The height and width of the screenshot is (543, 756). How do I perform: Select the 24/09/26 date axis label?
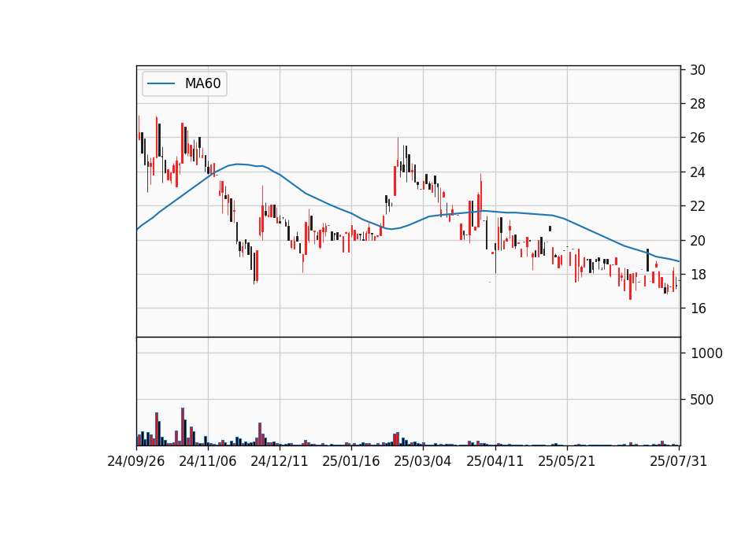(136, 461)
